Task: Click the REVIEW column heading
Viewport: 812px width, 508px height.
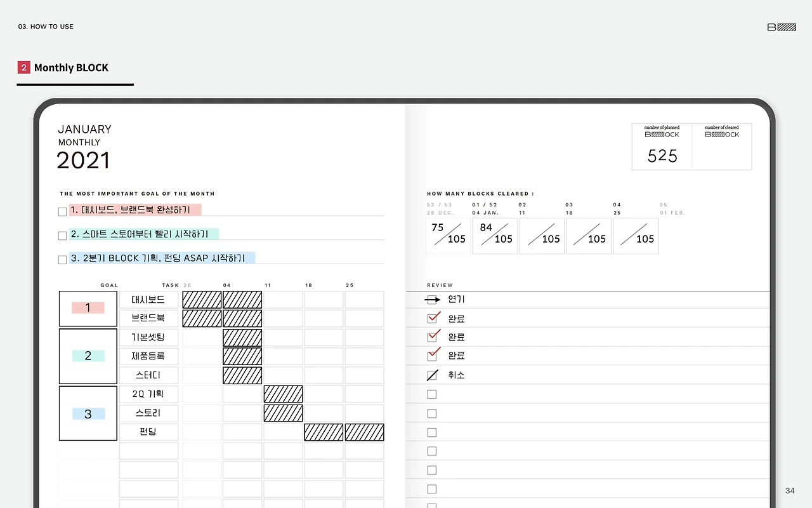Action: tap(440, 285)
